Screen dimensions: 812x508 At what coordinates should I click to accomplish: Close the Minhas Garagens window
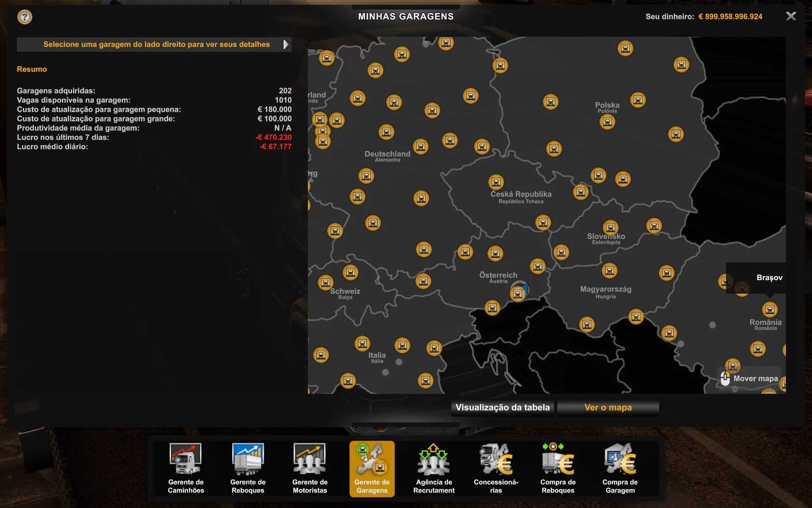click(791, 16)
